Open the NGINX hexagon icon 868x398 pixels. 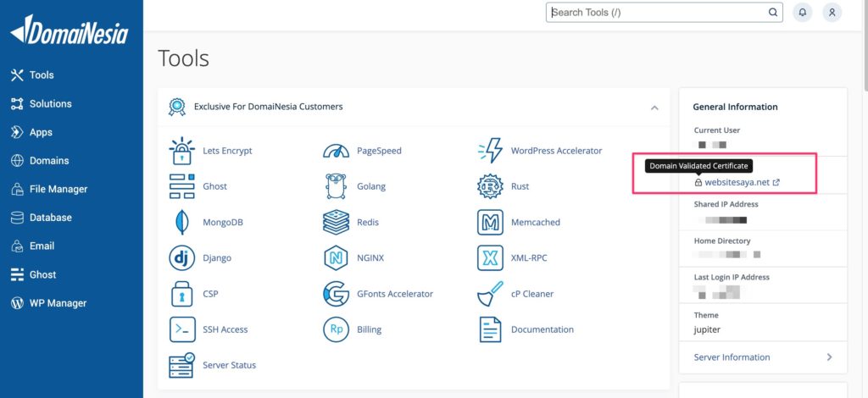click(x=336, y=258)
